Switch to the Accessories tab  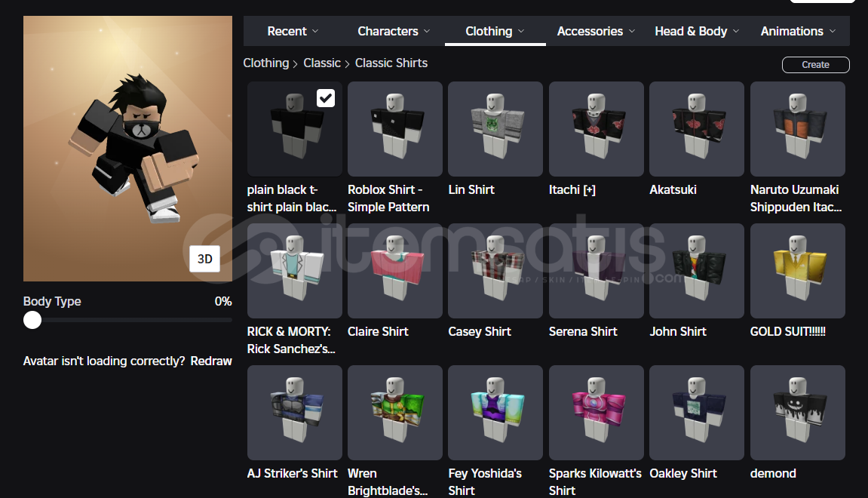[x=596, y=31]
